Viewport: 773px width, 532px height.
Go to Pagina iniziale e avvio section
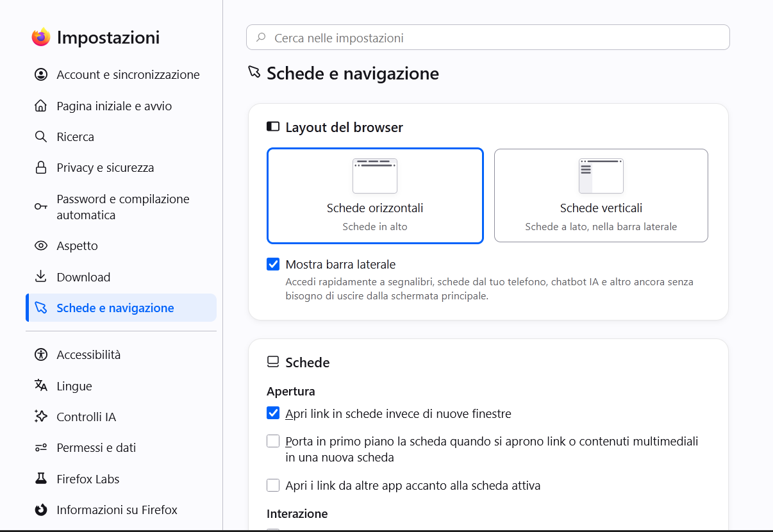click(x=121, y=106)
